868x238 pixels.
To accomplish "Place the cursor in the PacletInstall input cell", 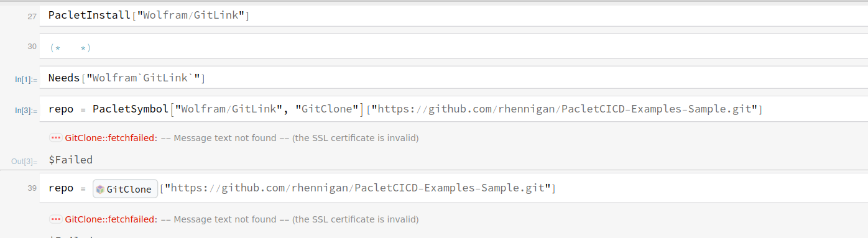I will coord(454,16).
